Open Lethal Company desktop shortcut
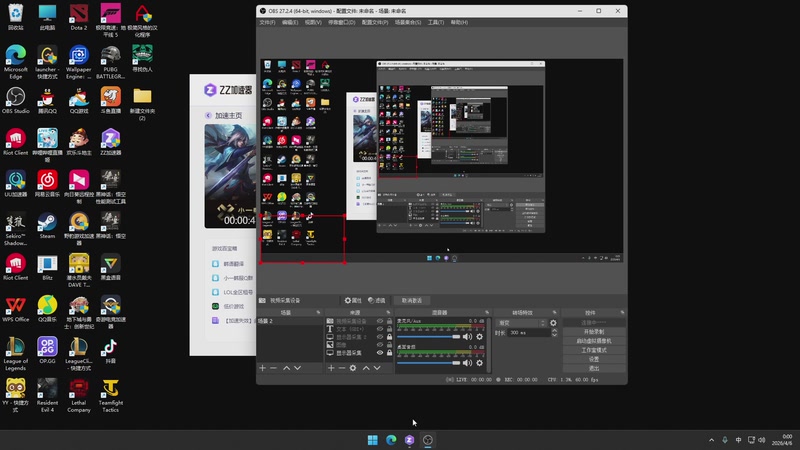This screenshot has height=450, width=800. [79, 395]
